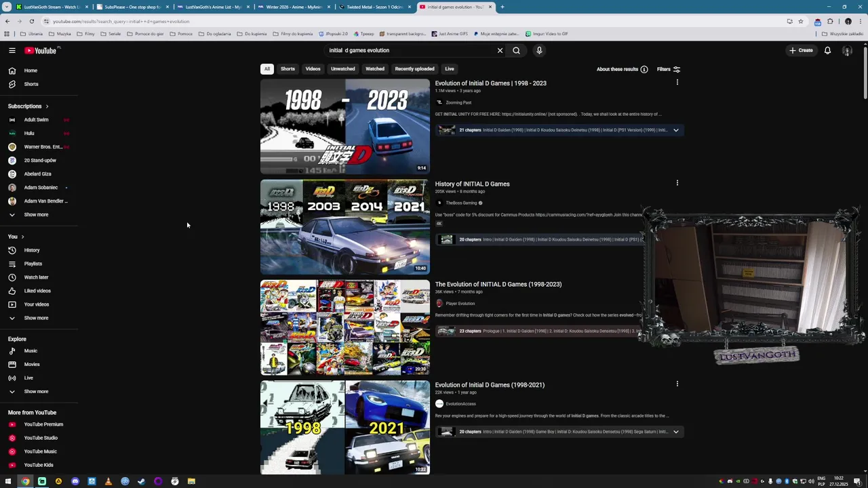Open the Zooming Past channel link
The image size is (868, 488).
click(458, 102)
